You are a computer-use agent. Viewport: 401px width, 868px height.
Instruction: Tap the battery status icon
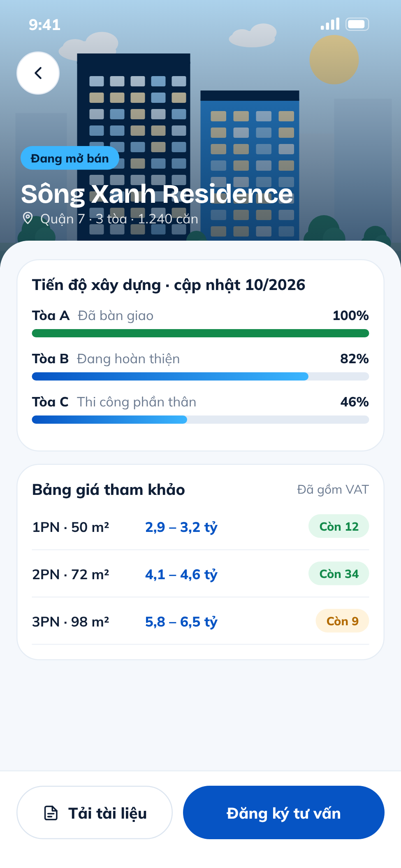[357, 24]
